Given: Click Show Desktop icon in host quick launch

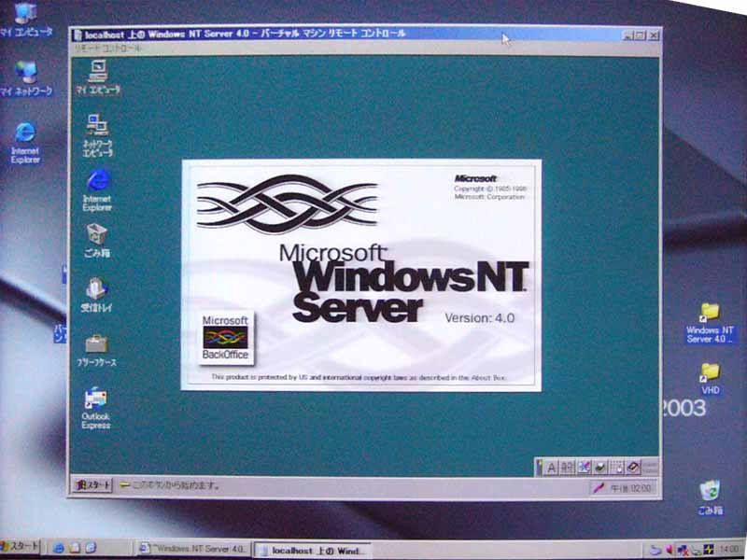Looking at the screenshot, I should coord(75,548).
